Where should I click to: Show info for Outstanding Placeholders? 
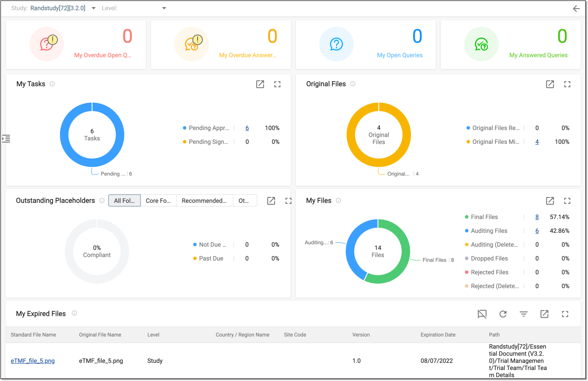click(102, 200)
